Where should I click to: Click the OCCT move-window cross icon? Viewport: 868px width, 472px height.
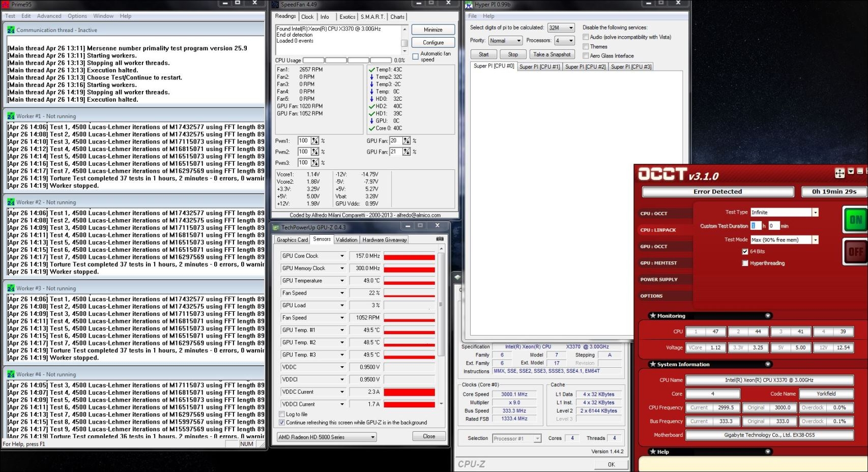coord(840,173)
